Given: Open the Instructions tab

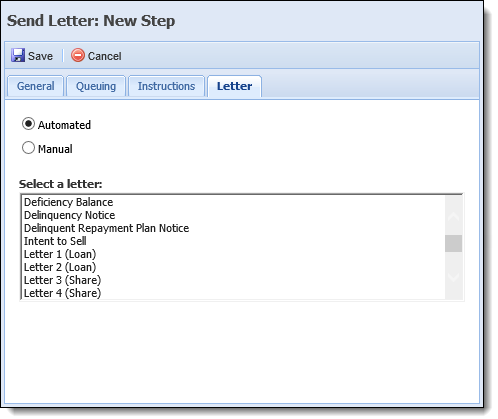Looking at the screenshot, I should [166, 86].
